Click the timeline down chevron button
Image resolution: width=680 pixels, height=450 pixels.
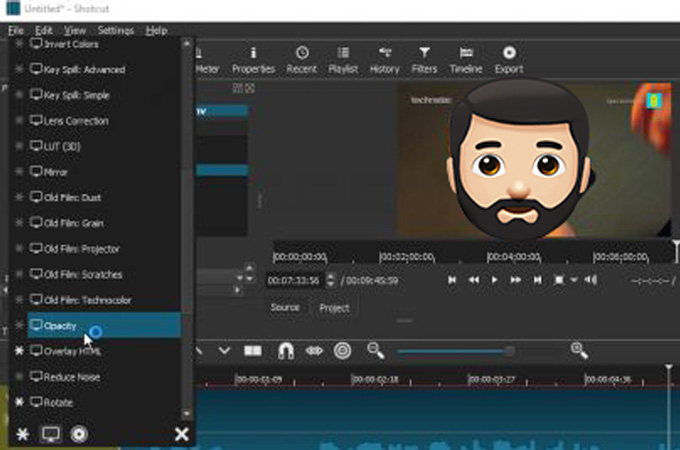coord(224,351)
